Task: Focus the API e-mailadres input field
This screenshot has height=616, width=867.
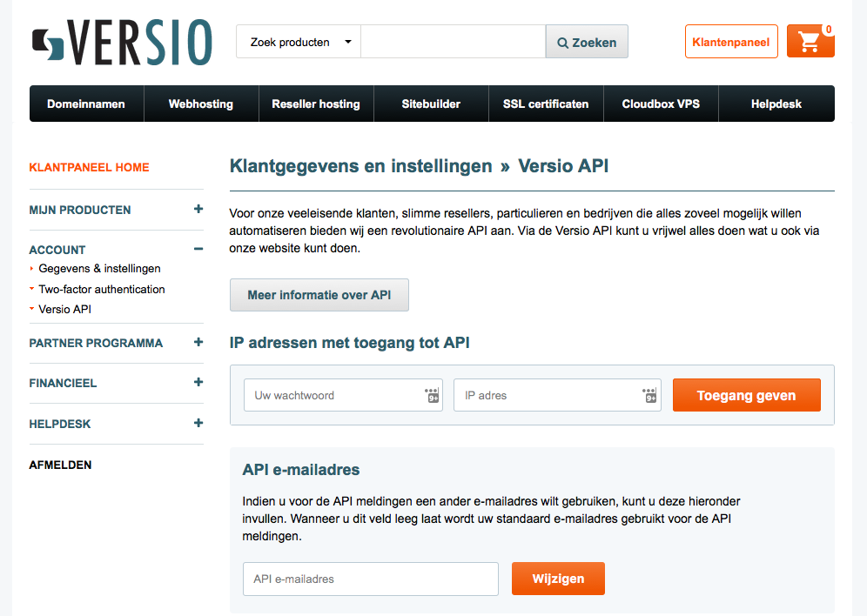Action: 371,579
